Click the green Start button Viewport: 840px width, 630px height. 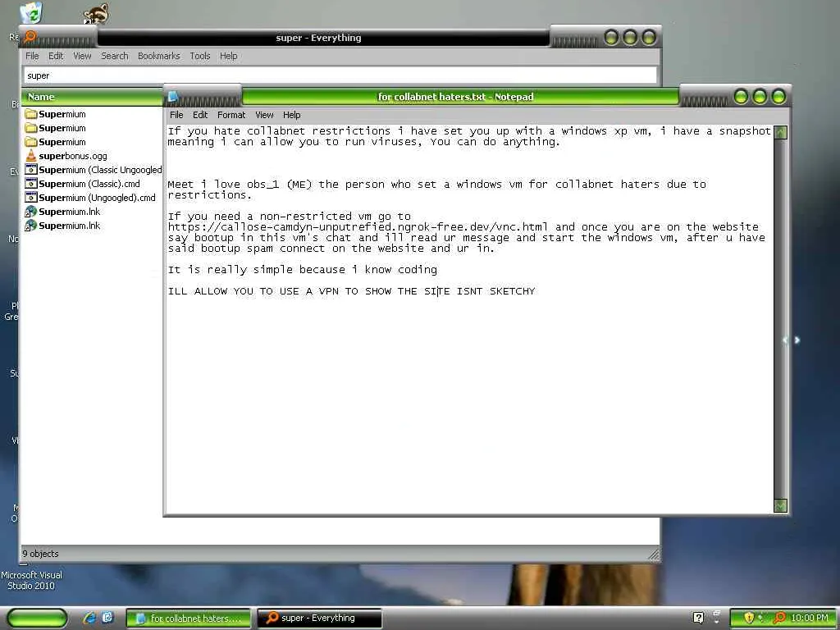coord(37,618)
